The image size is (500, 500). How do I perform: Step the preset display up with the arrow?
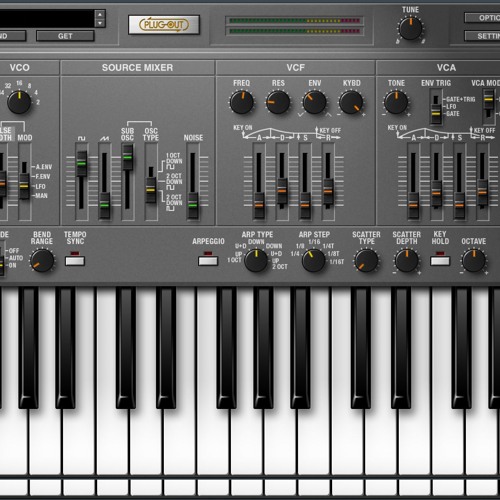point(100,14)
